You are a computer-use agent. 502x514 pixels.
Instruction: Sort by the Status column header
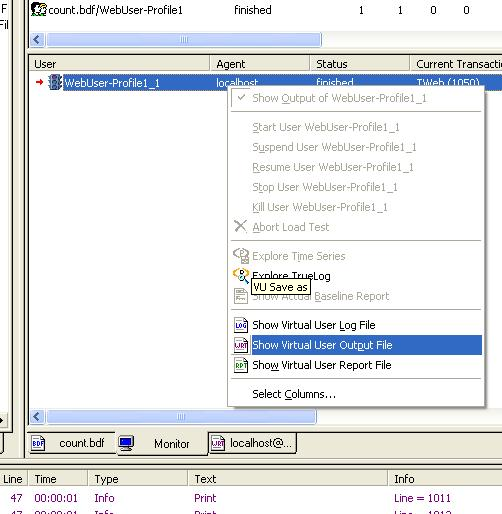(x=360, y=64)
